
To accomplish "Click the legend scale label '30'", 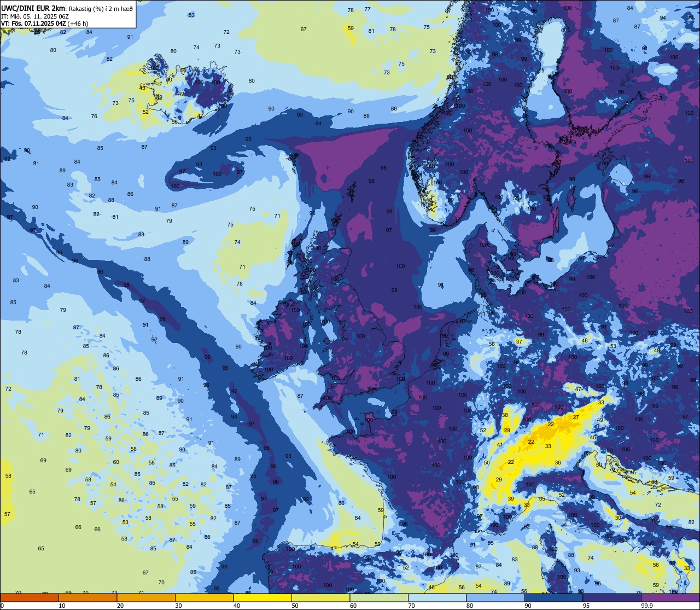I will [178, 606].
